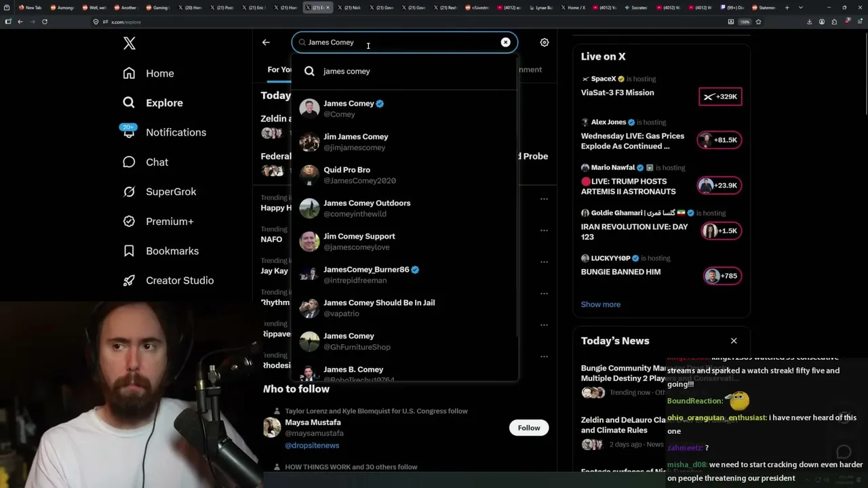Open the browser application menu
The width and height of the screenshot is (868, 488).
point(860,22)
